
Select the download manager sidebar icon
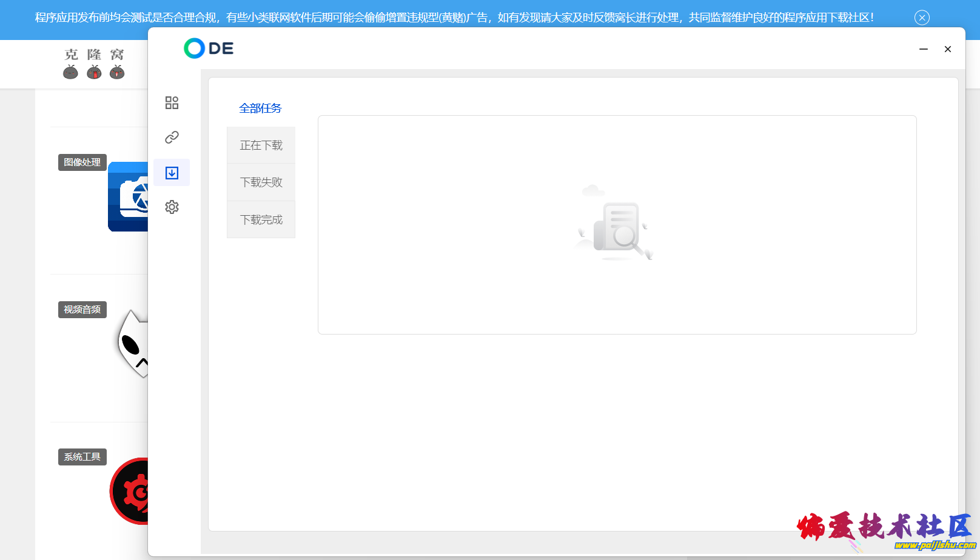click(x=172, y=173)
